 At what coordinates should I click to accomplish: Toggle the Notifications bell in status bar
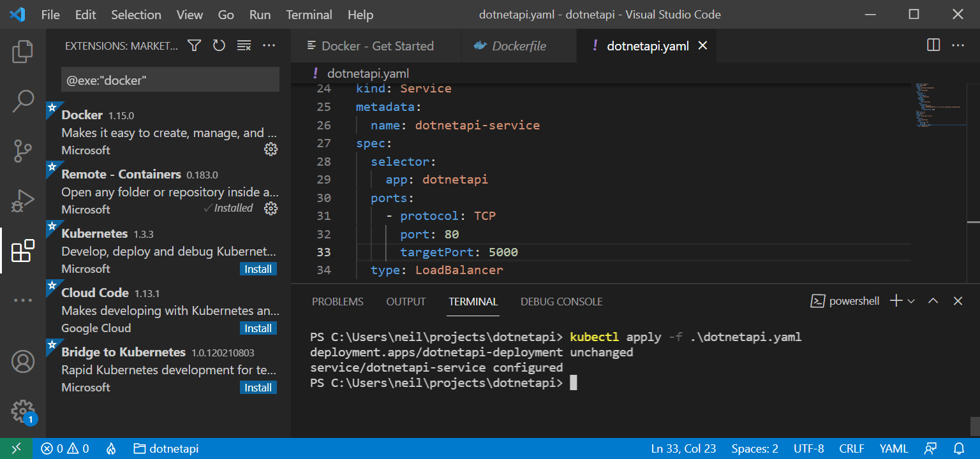[x=959, y=449]
